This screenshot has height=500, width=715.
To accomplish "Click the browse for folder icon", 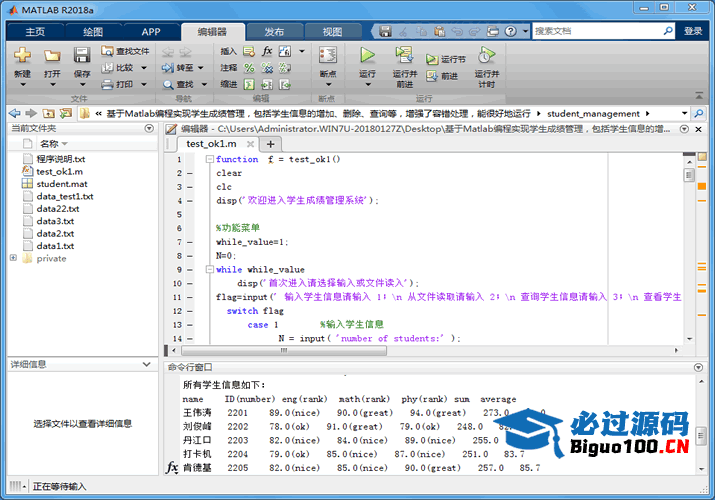I will click(x=66, y=113).
